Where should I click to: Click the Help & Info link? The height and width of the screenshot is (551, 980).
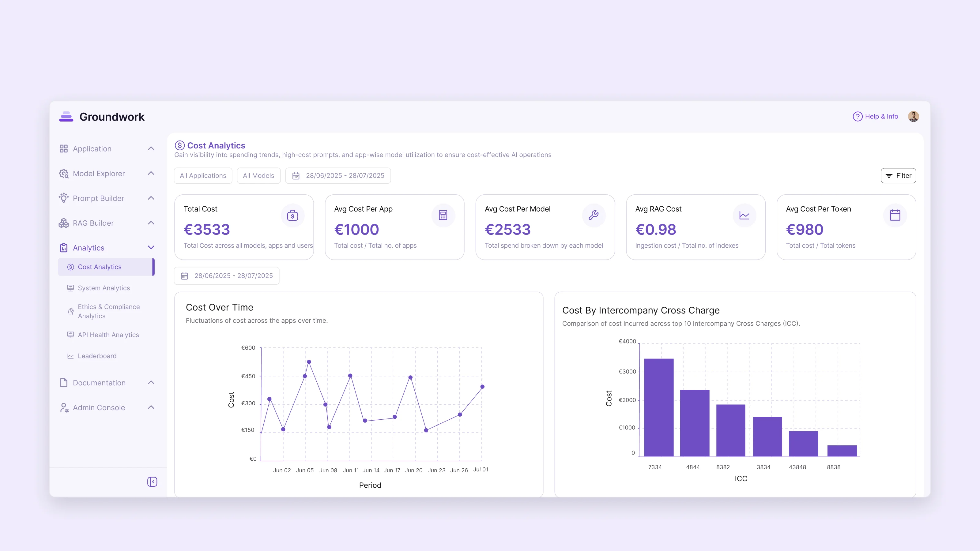[875, 116]
